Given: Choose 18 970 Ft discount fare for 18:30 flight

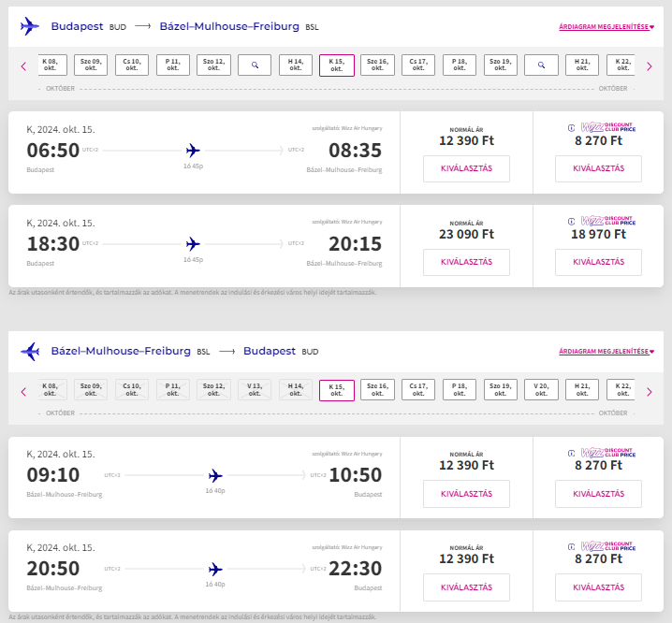Looking at the screenshot, I should [x=598, y=262].
